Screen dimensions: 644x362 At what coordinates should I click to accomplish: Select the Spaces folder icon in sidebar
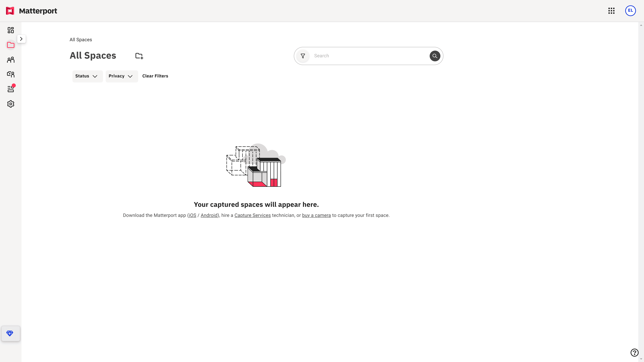[x=11, y=45]
